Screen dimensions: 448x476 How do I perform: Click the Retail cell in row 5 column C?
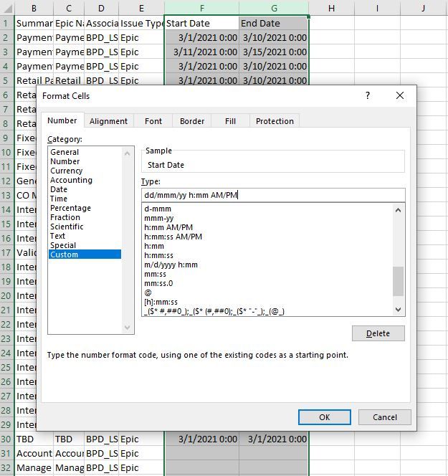click(69, 80)
